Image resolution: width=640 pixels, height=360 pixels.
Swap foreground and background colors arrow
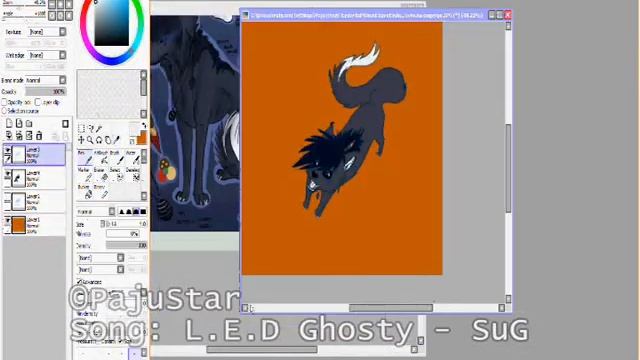point(144,125)
